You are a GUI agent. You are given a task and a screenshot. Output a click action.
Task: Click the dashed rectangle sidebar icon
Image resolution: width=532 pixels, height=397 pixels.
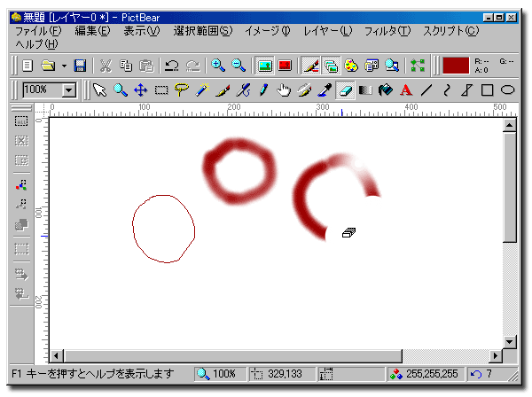tap(21, 249)
